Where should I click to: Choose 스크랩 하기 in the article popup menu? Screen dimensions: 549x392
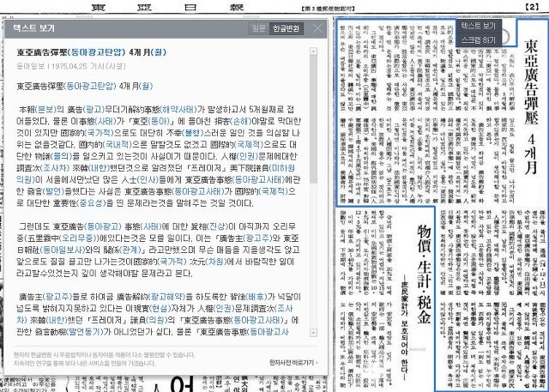tap(479, 39)
